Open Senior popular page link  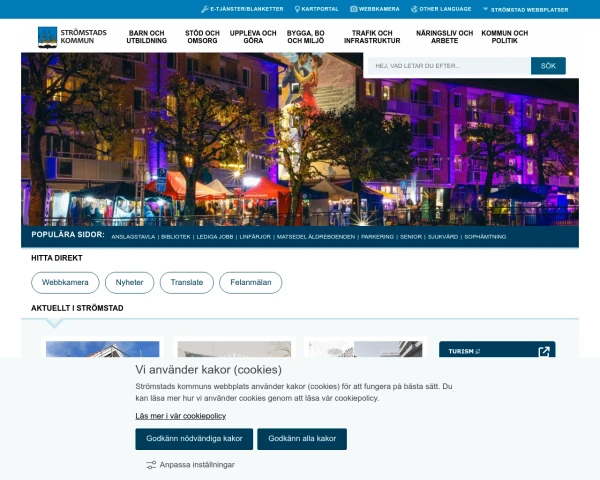tap(411, 237)
